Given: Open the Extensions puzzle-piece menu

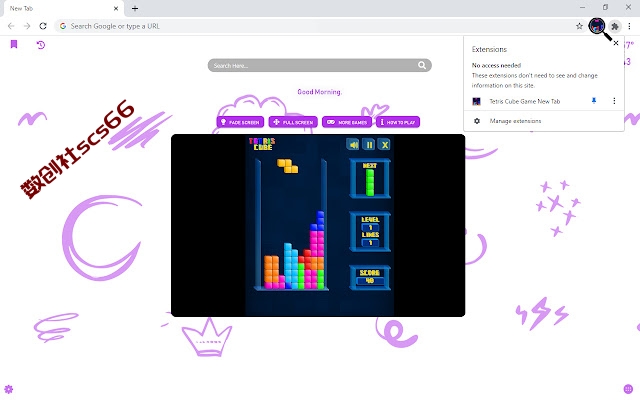Looking at the screenshot, I should [615, 26].
